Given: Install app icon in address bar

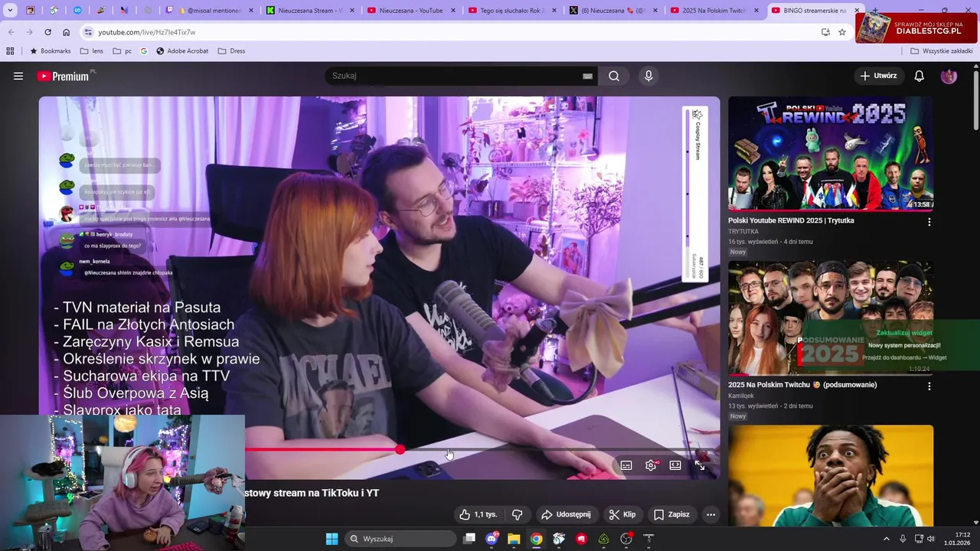Looking at the screenshot, I should pyautogui.click(x=825, y=32).
